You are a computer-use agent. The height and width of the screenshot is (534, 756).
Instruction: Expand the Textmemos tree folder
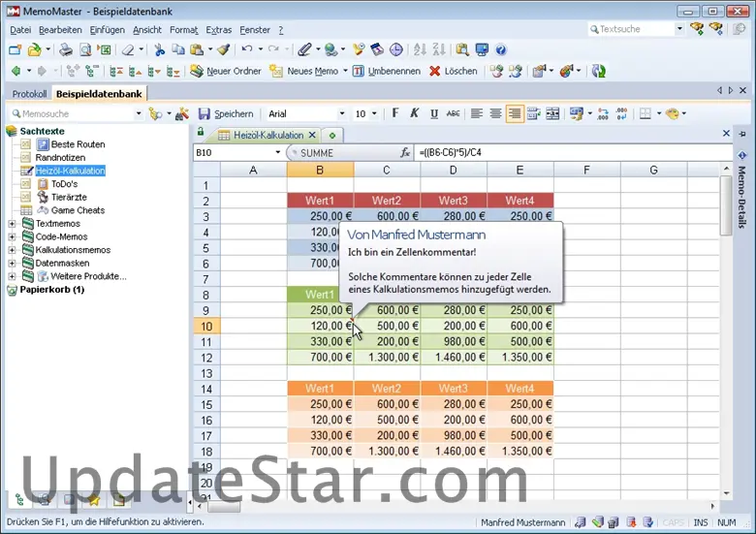(12, 224)
